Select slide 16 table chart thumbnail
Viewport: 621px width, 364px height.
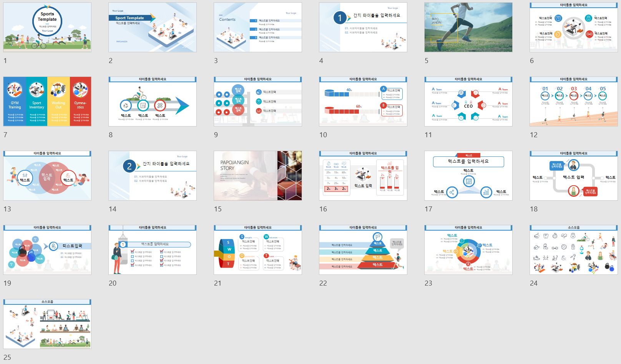pos(363,176)
